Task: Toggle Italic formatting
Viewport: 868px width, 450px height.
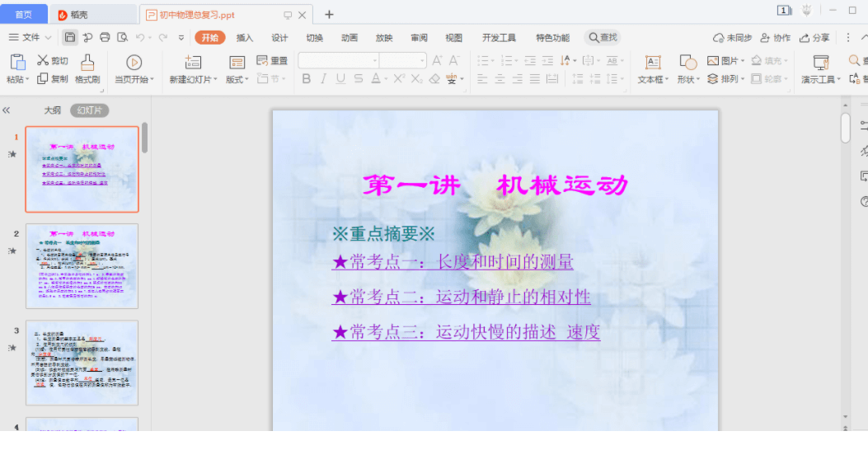Action: click(x=323, y=78)
